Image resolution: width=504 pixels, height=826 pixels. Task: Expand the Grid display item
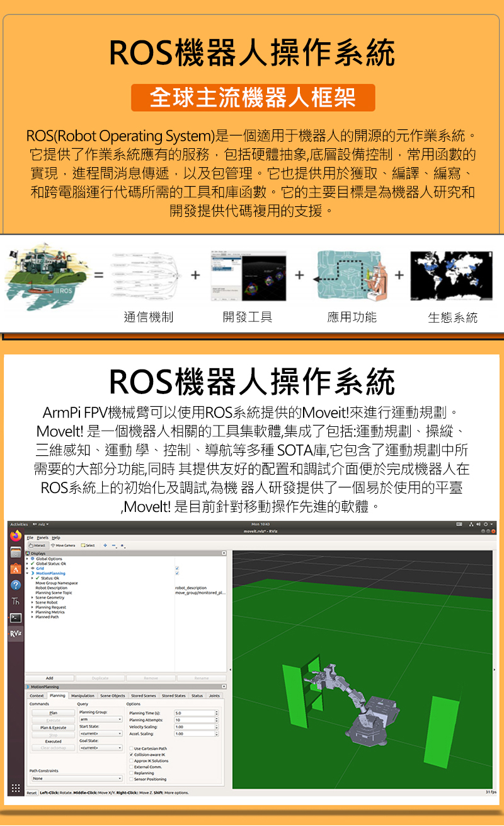coord(28,568)
